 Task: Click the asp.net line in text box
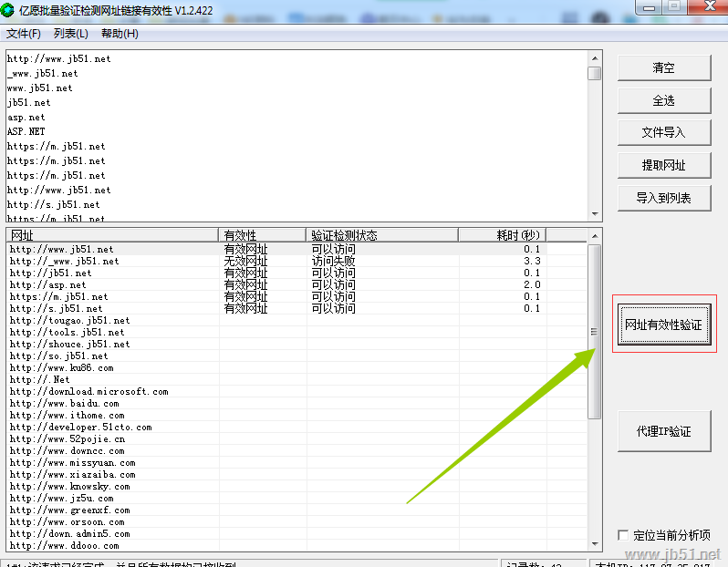pos(26,118)
